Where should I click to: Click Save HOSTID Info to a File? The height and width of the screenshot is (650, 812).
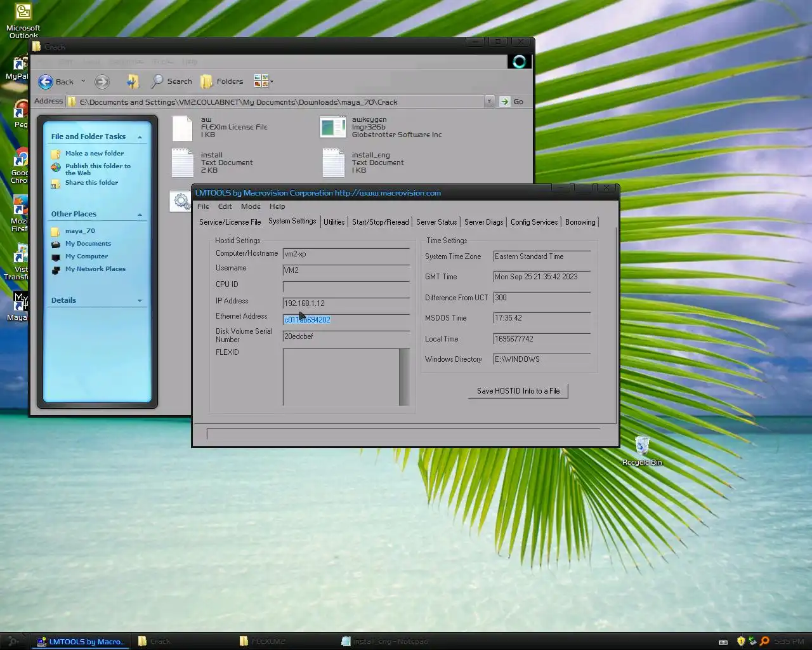click(x=518, y=391)
